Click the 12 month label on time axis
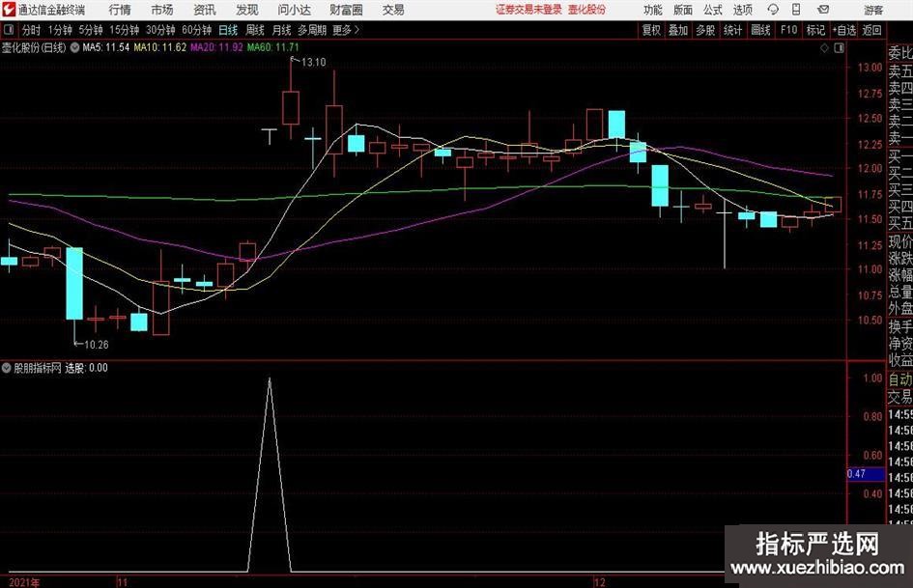 pos(600,582)
